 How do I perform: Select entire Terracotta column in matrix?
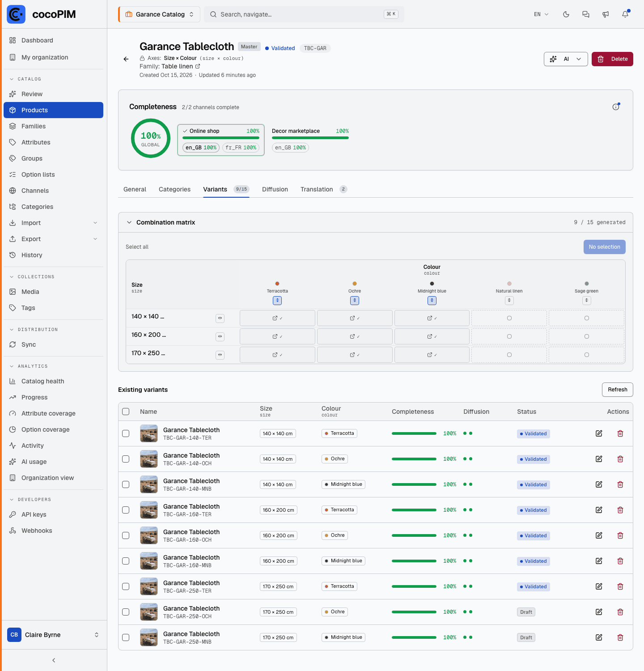click(277, 301)
